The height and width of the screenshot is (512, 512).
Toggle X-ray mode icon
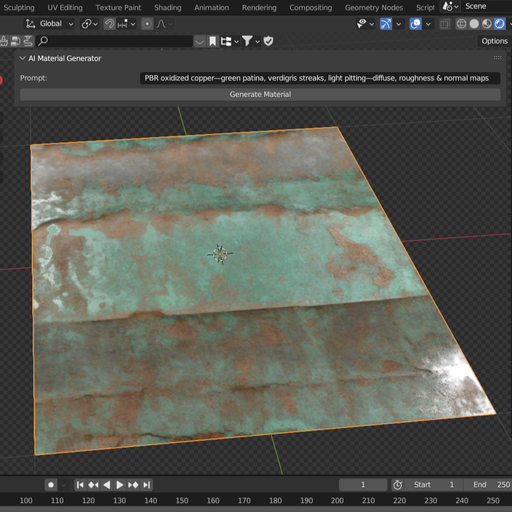(x=444, y=24)
